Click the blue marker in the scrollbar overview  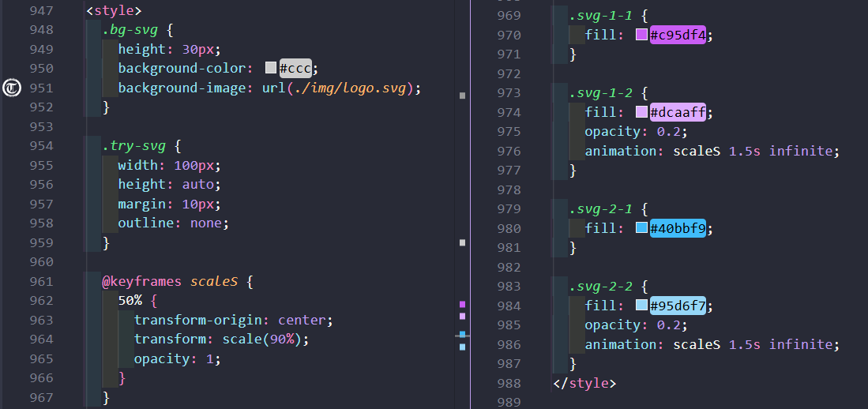tap(463, 335)
